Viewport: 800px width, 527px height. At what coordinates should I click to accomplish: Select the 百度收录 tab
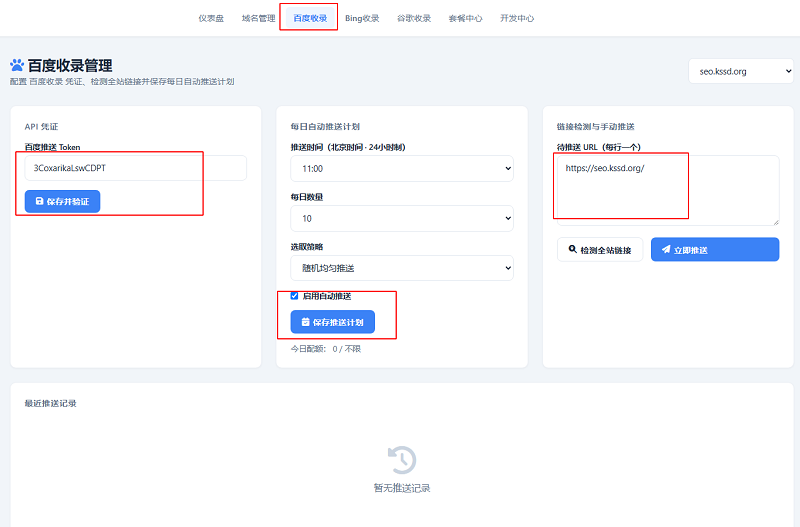310,18
